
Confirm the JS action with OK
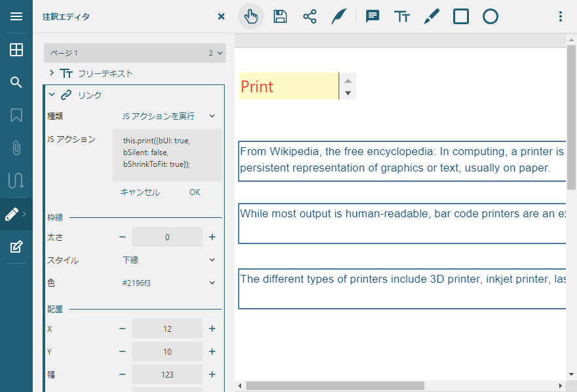[x=195, y=192]
